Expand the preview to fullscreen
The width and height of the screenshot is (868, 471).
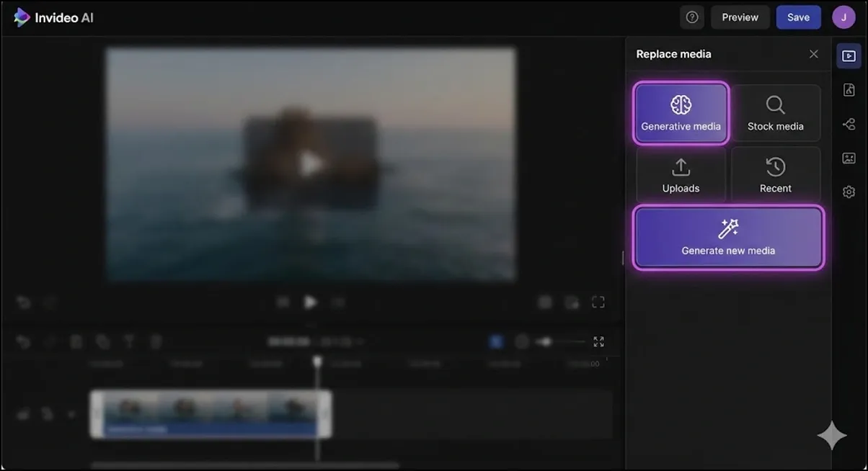point(598,302)
